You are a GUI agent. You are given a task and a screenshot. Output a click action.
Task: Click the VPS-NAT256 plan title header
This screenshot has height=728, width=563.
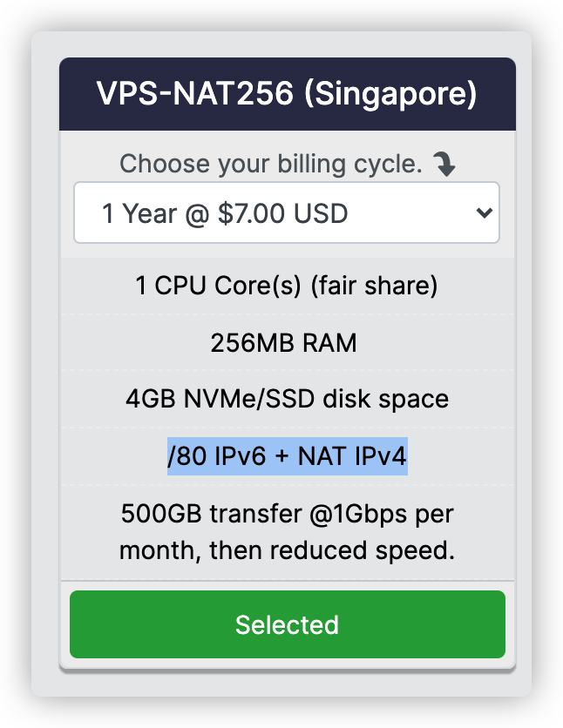(287, 94)
